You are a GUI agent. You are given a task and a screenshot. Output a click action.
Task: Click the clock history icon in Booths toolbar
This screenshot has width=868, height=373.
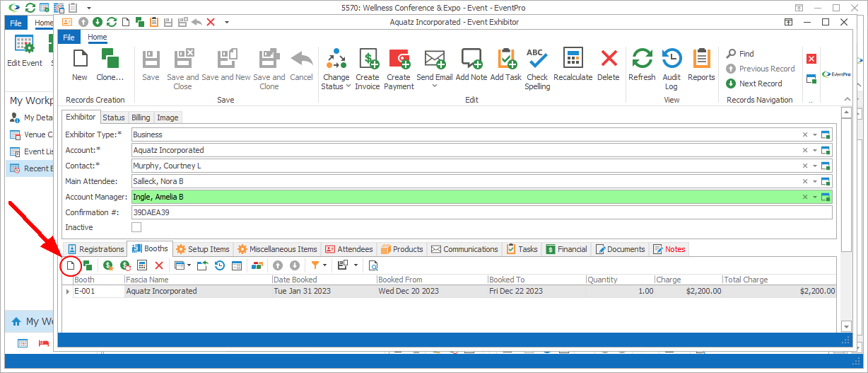pos(220,265)
